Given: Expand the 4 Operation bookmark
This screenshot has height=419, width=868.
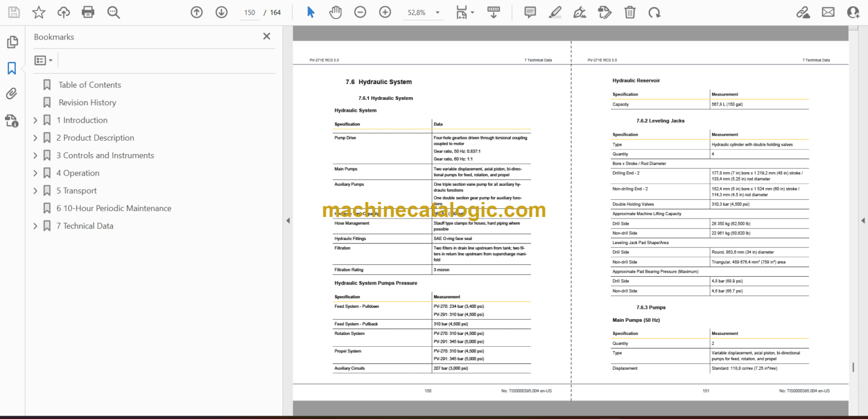Looking at the screenshot, I should (34, 173).
